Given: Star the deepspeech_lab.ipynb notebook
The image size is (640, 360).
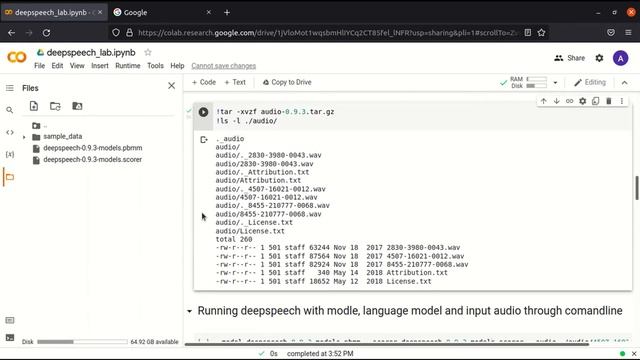Looking at the screenshot, I should pos(148,52).
